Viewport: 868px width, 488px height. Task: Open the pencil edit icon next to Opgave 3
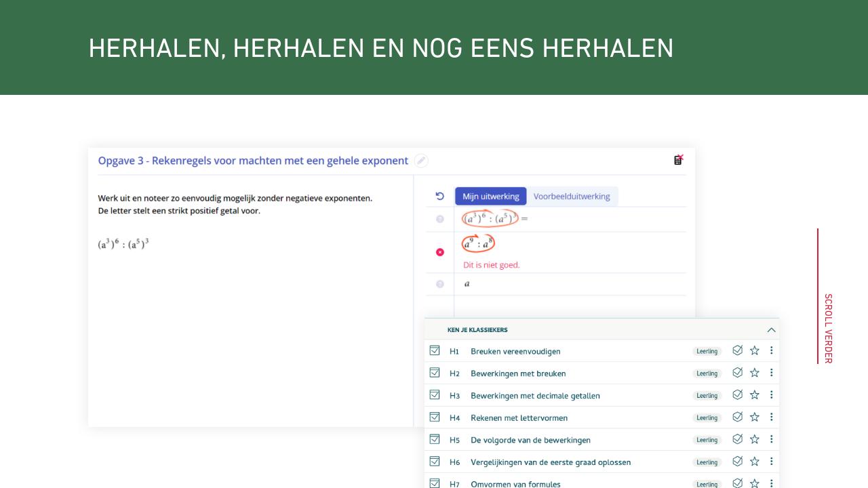421,161
